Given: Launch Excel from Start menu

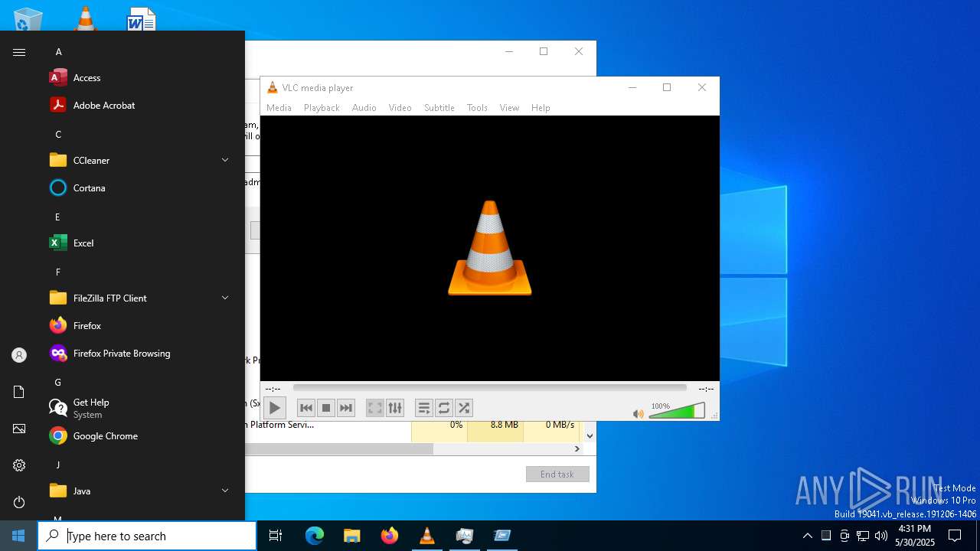Looking at the screenshot, I should pyautogui.click(x=141, y=243).
